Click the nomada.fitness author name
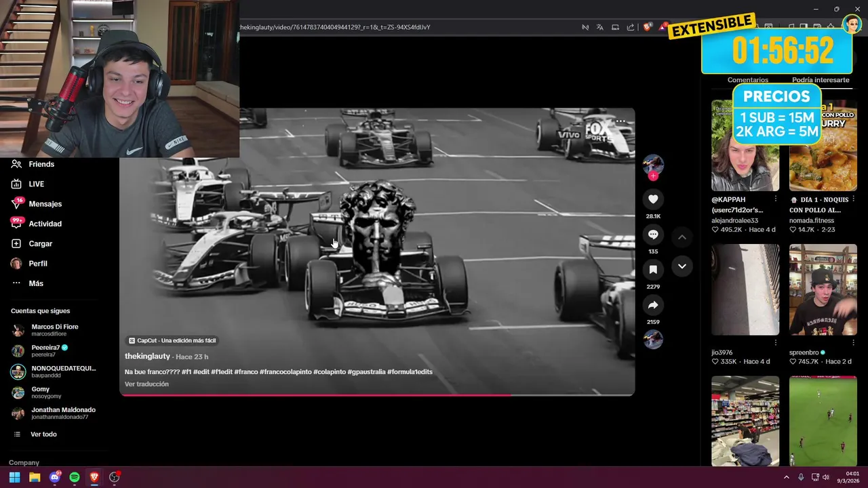 812,220
